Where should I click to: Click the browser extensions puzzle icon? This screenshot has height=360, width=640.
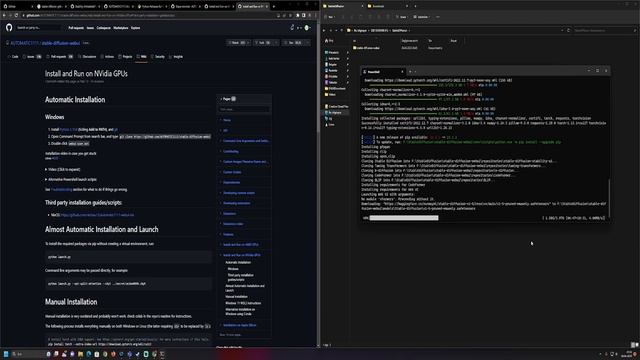298,16
